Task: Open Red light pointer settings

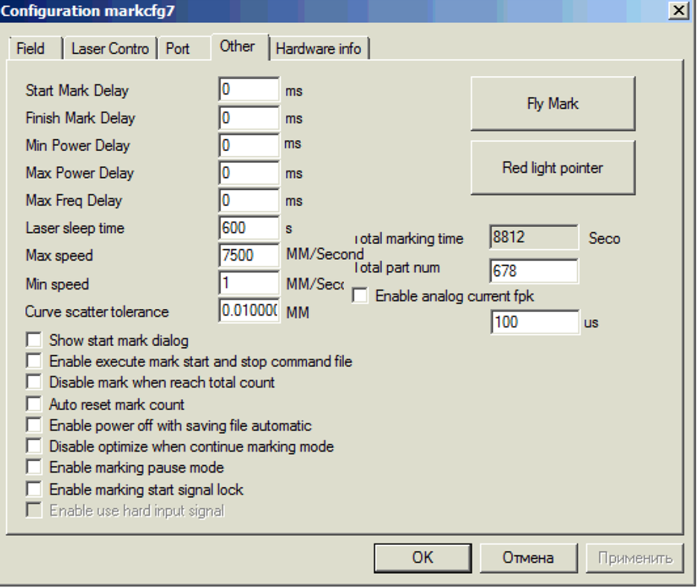Action: 552,167
